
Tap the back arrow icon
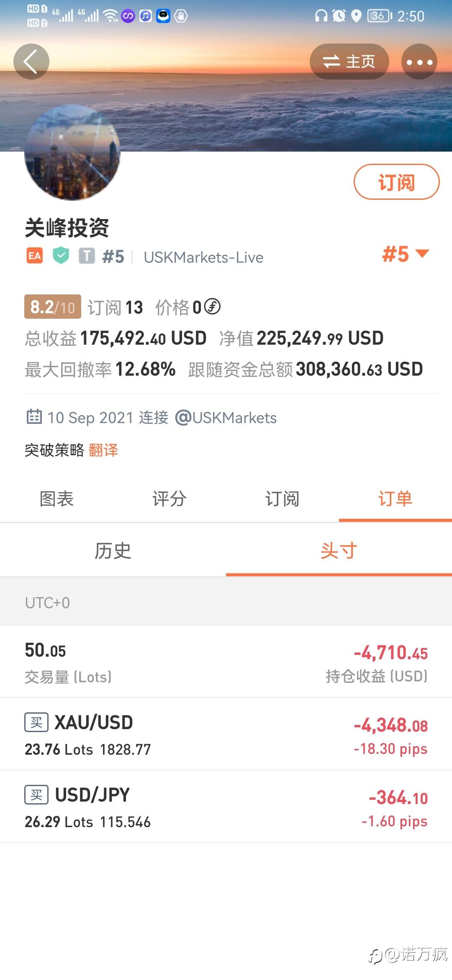click(x=31, y=62)
